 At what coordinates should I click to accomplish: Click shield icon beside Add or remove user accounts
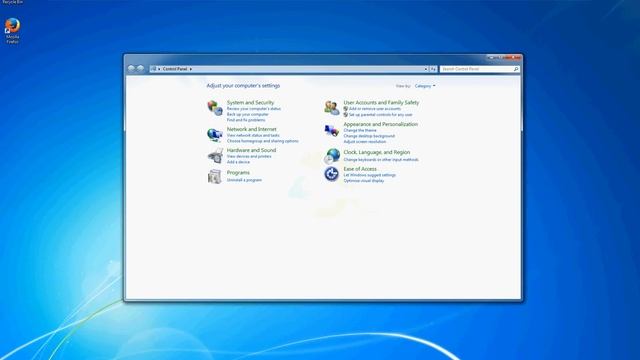tap(346, 109)
